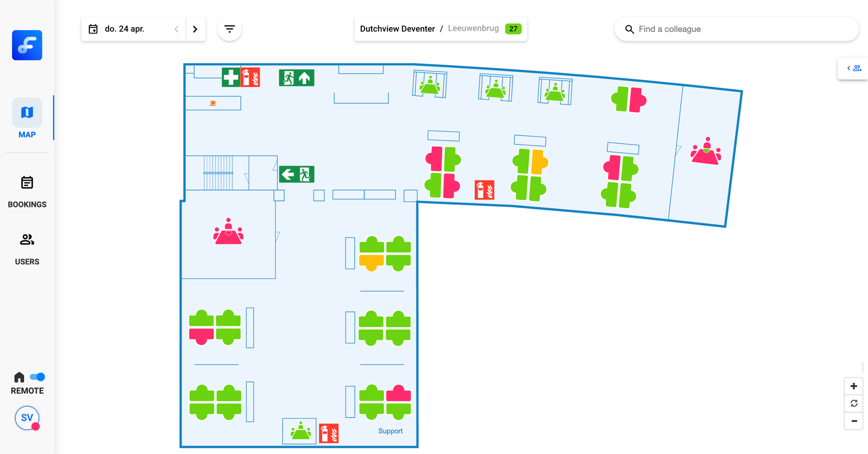Open the Dutchview Deventer location selector

[x=397, y=29]
